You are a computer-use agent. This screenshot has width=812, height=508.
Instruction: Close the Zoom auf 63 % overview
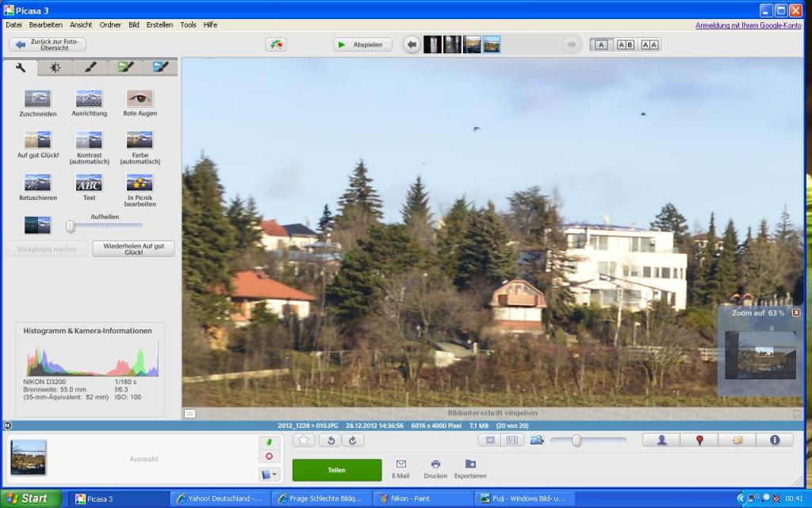pyautogui.click(x=796, y=313)
